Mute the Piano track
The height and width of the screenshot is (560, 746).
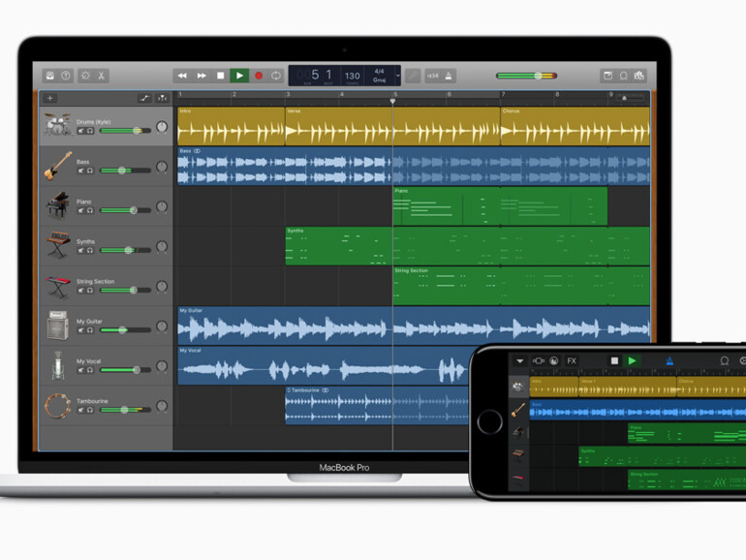(81, 210)
